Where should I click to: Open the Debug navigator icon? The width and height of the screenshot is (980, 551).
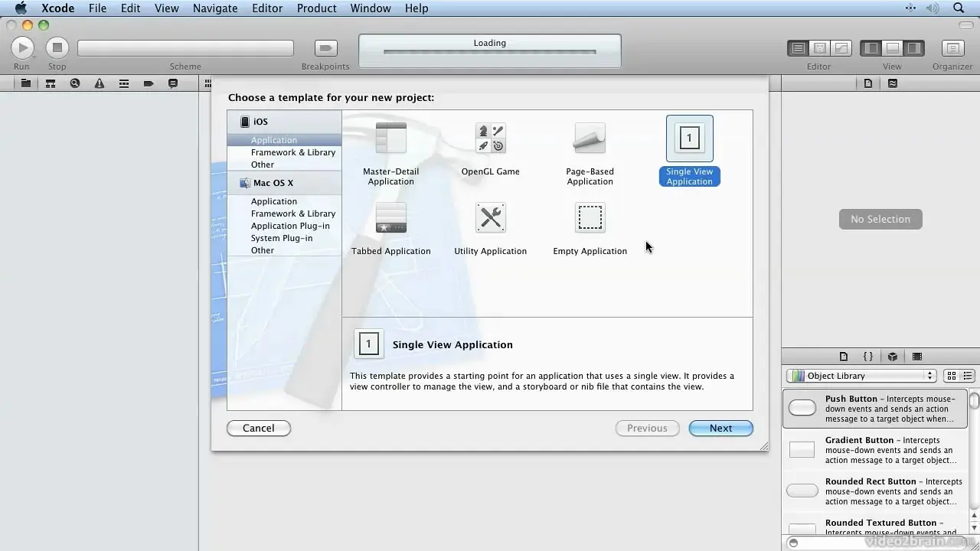click(124, 83)
